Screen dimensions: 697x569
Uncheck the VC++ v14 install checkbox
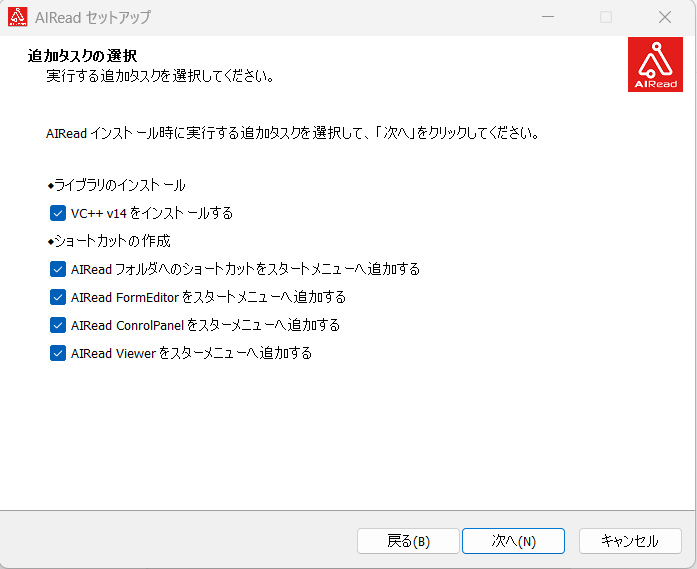tap(57, 213)
